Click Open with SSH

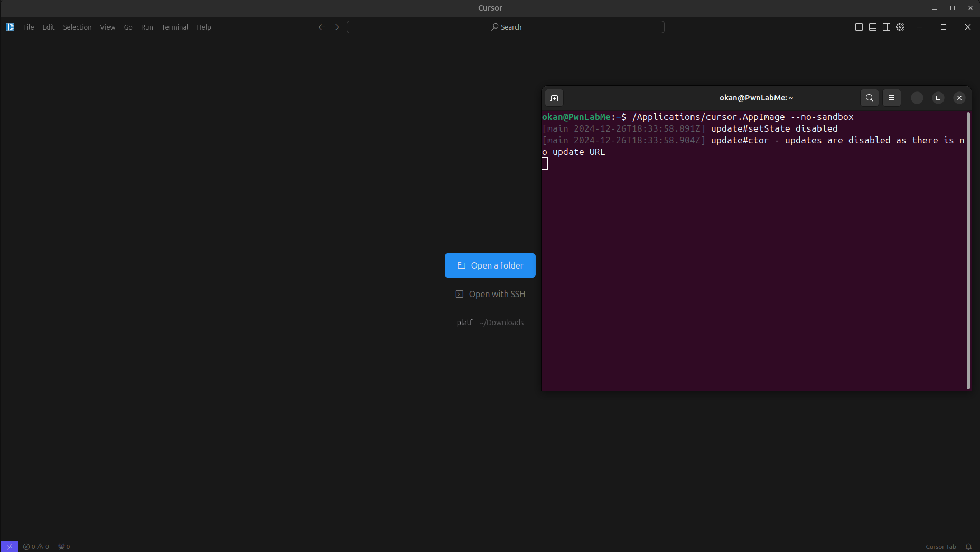point(490,294)
